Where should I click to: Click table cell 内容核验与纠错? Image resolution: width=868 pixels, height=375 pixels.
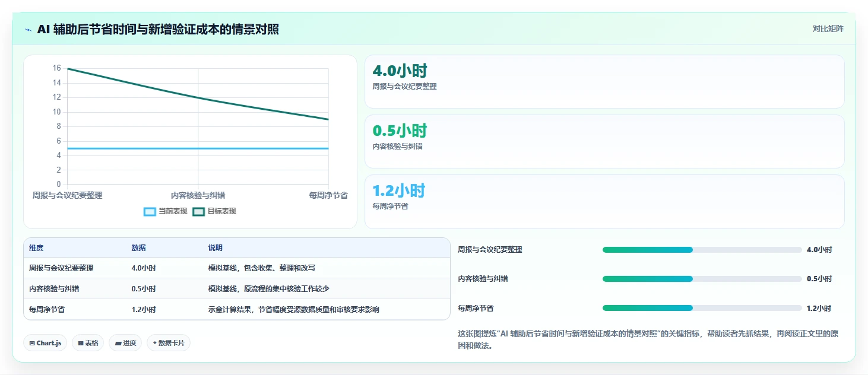[x=54, y=289]
